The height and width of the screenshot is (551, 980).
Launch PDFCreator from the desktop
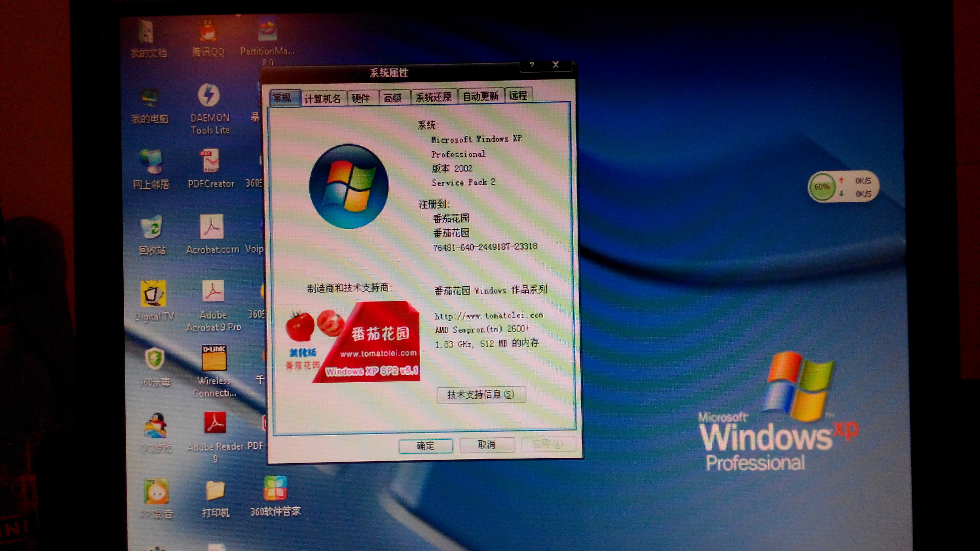[211, 168]
